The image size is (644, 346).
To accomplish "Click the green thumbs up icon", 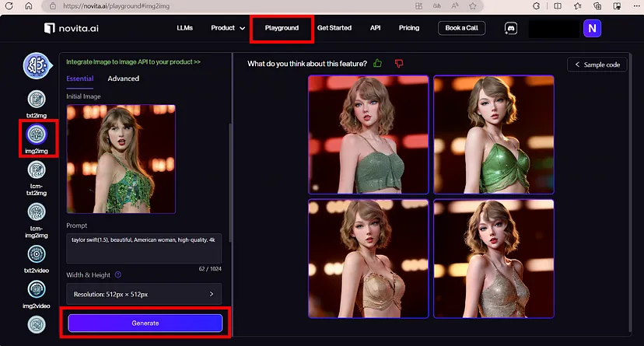I will (378, 64).
